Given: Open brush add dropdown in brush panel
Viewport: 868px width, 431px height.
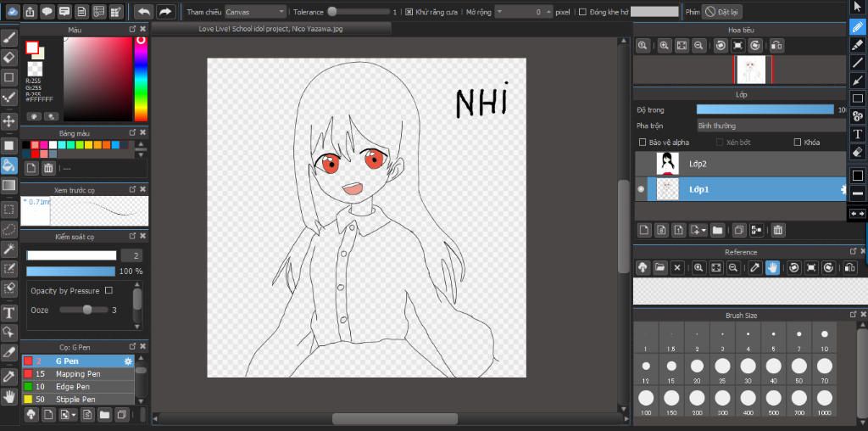Looking at the screenshot, I should (74, 414).
